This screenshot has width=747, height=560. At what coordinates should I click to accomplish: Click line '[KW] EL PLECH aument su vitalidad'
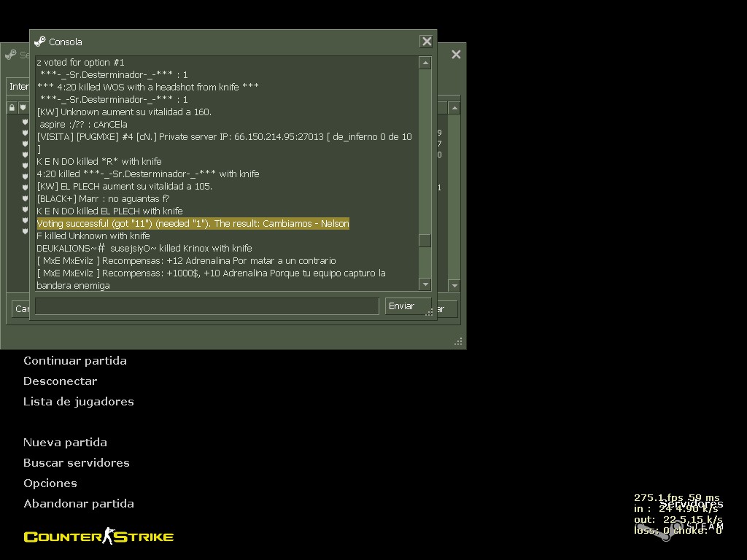124,186
